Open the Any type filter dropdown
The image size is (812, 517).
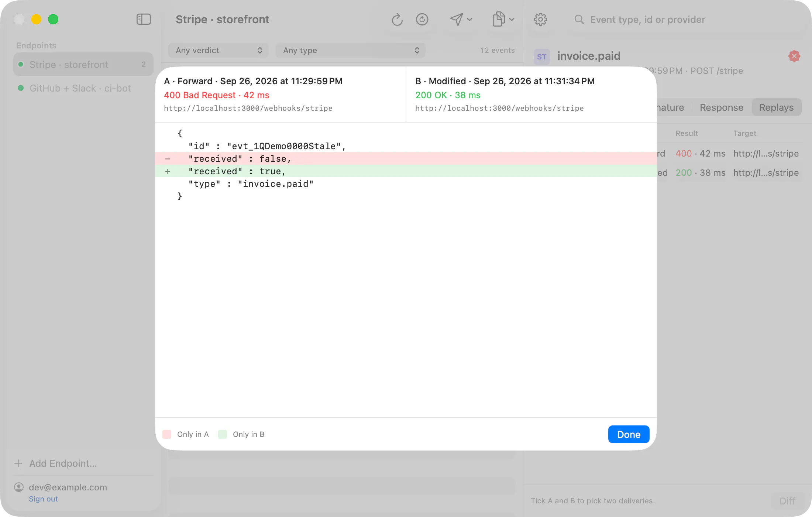[x=350, y=50]
